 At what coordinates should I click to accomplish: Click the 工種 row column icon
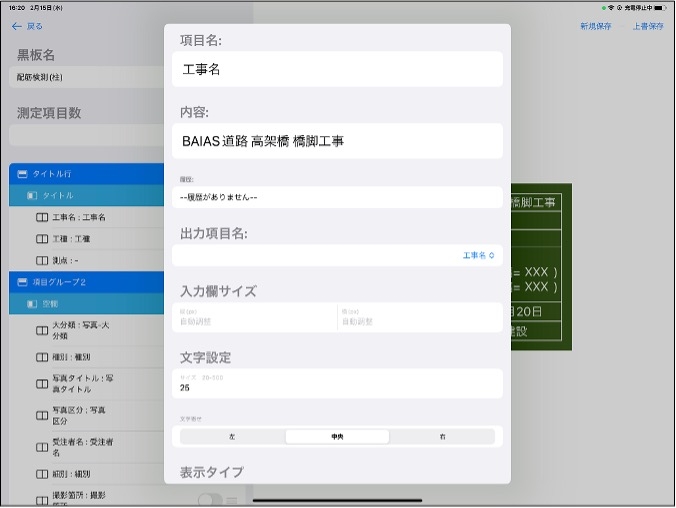pyautogui.click(x=42, y=239)
